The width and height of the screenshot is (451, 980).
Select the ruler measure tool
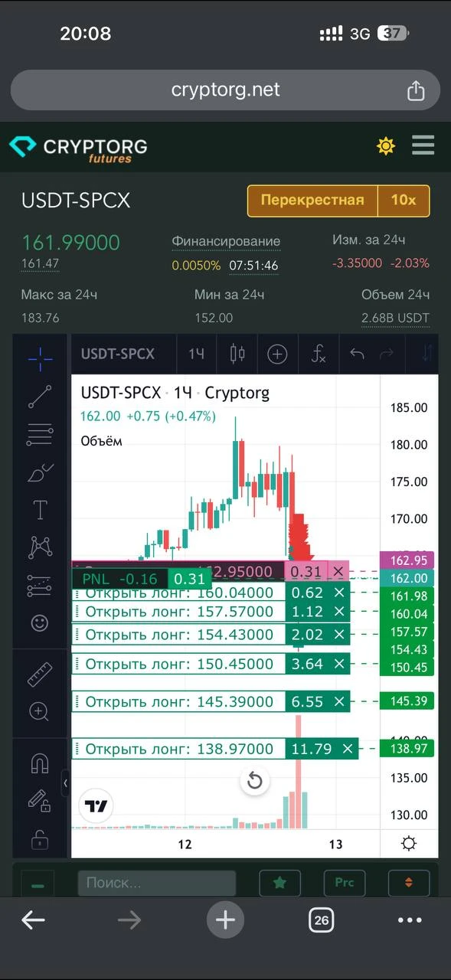40,673
